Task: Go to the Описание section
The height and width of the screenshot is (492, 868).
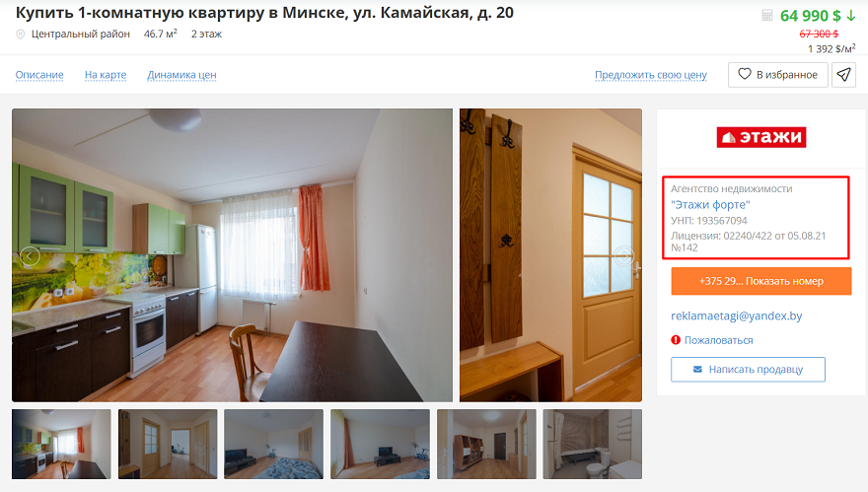Action: click(x=39, y=75)
